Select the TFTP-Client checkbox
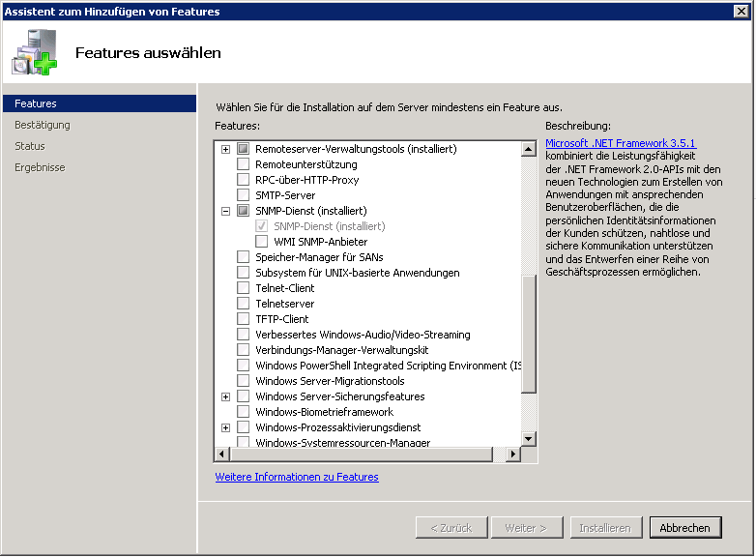Screen dimensions: 756x557 pos(243,319)
